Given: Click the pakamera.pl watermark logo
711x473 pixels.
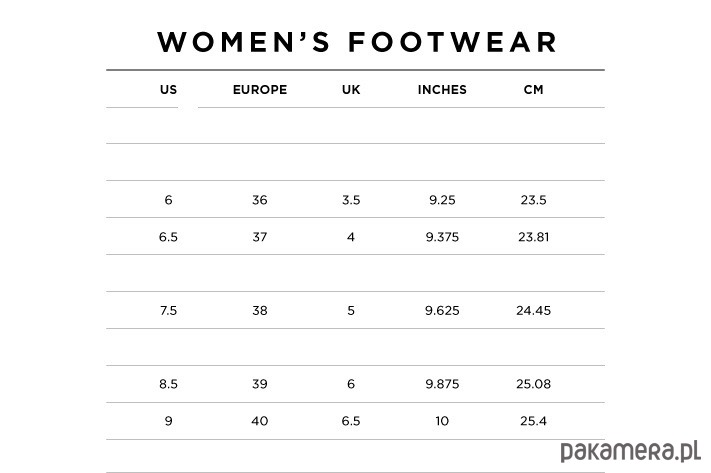Looking at the screenshot, I should pos(631,449).
